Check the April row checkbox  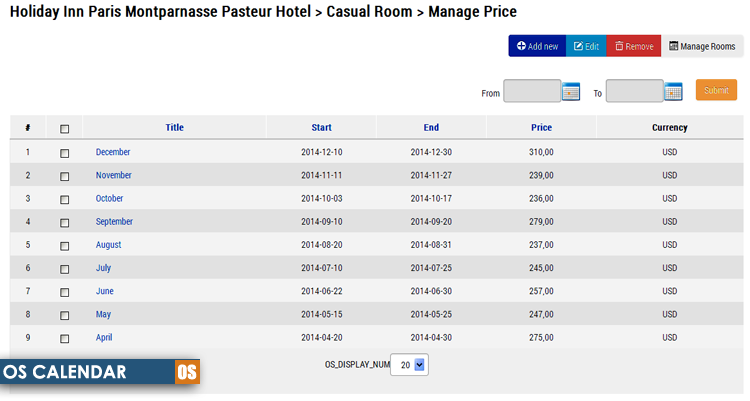click(65, 339)
